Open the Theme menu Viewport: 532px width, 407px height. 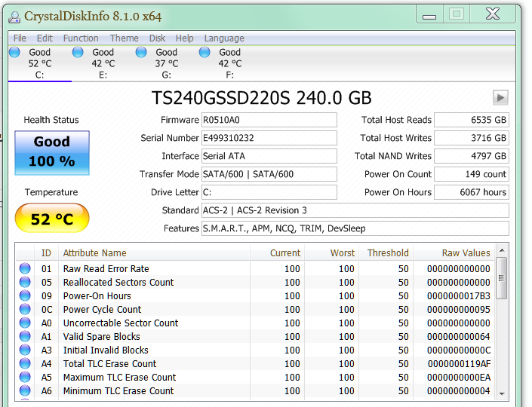[125, 38]
